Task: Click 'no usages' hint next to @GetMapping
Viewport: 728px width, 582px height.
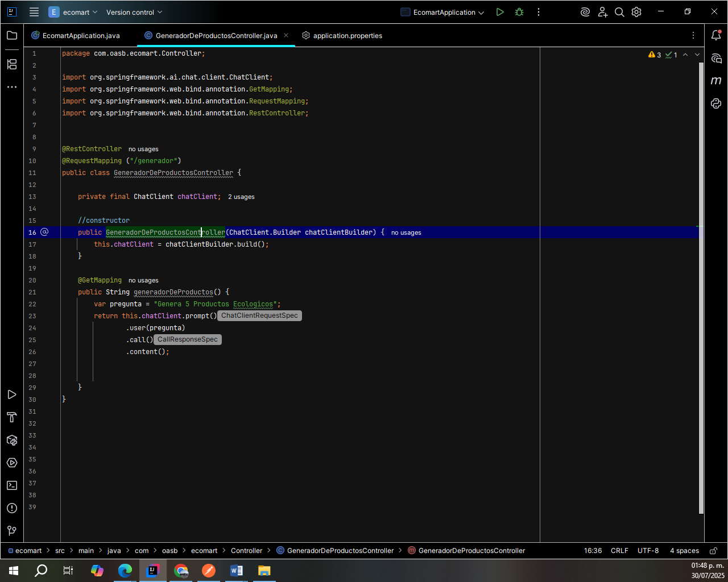Action: (143, 280)
